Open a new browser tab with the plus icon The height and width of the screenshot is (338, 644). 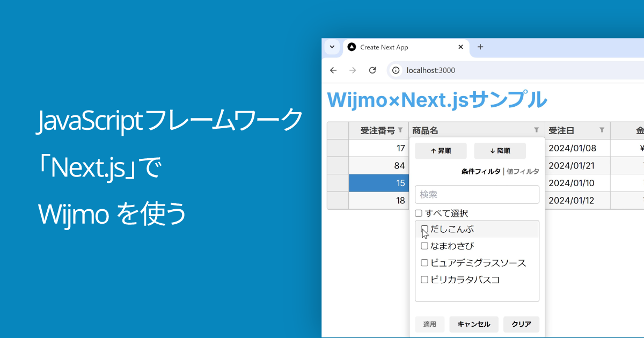(x=480, y=47)
